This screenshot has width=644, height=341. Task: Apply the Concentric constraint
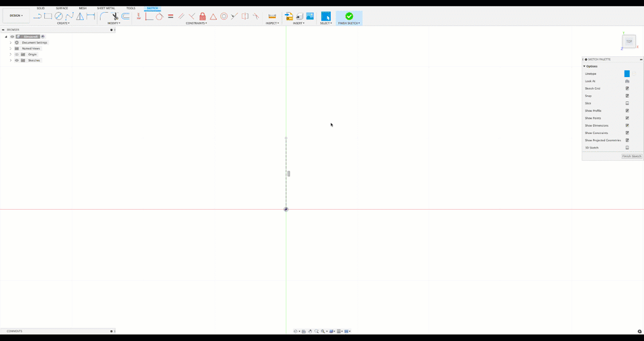[224, 17]
